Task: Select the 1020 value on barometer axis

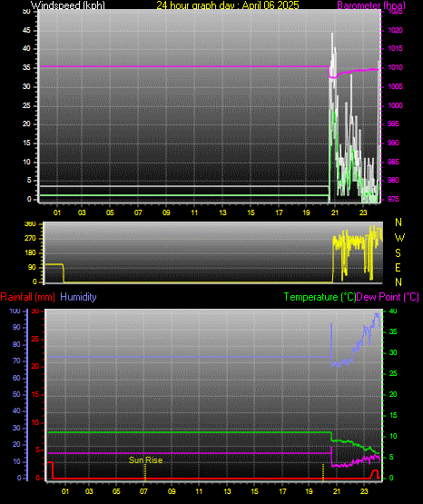Action: tap(395, 30)
